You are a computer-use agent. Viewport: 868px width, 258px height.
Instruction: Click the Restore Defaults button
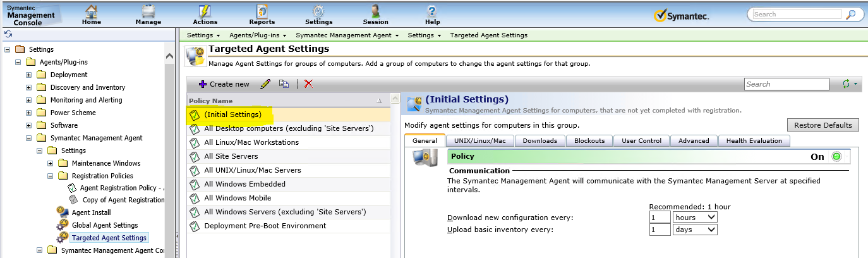tap(823, 125)
